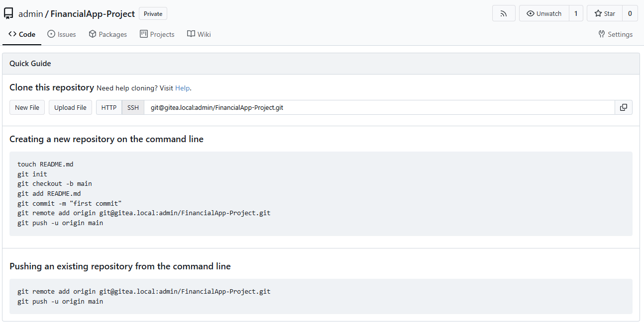
Task: Open the Issues tab
Action: 62,34
